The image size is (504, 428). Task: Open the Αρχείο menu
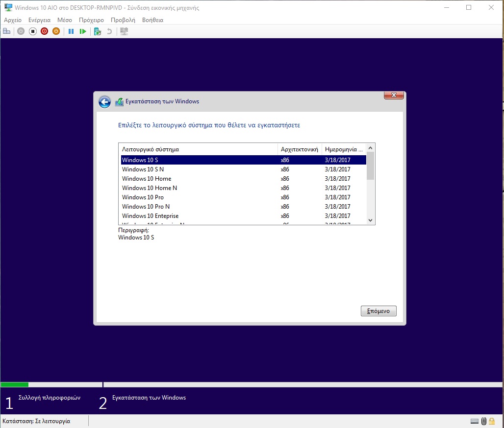(13, 20)
